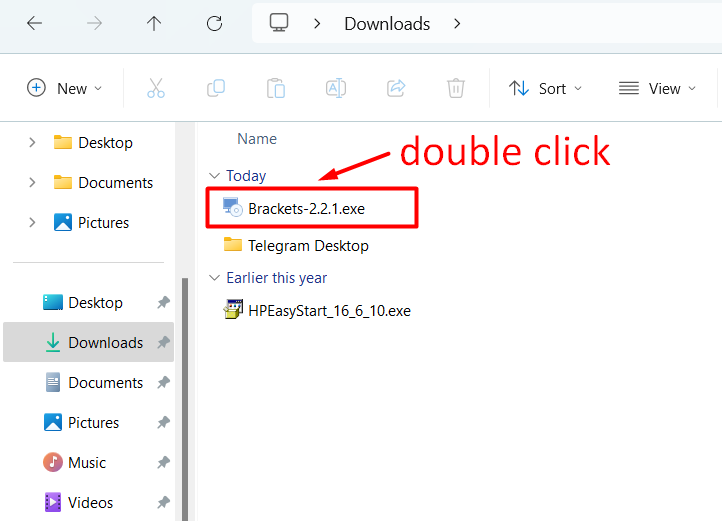Click the pin icon beside pinned Downloads

coord(163,342)
